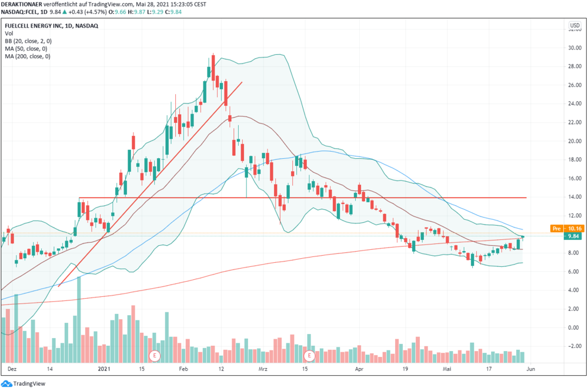Click the DERAKTIONAER publisher name
Screen dimensions: 588x391
[21, 5]
